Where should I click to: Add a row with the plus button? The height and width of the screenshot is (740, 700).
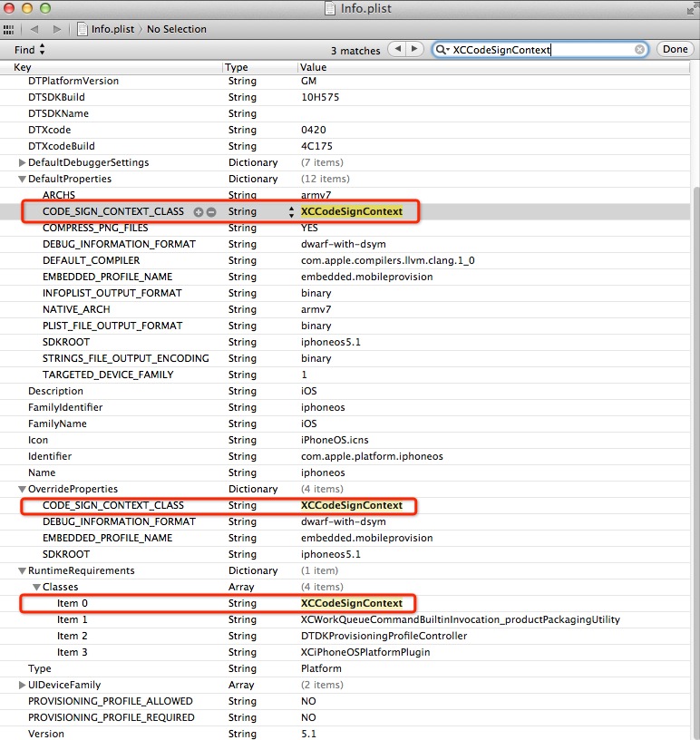(199, 211)
